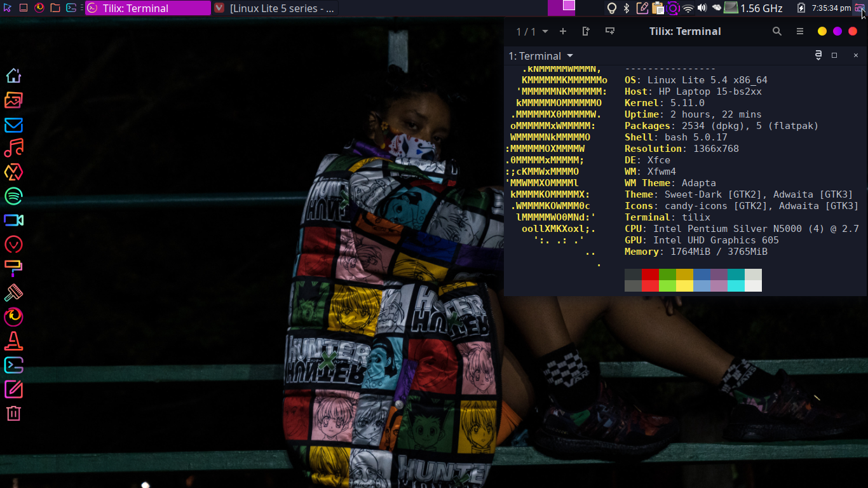Launch terminal from the top panel
Image resolution: width=868 pixels, height=488 pixels.
click(x=72, y=8)
